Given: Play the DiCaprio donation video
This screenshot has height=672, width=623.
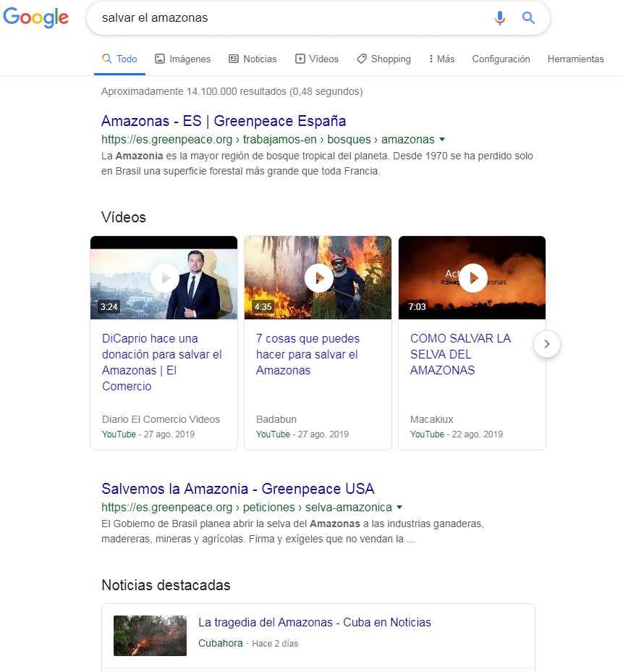Looking at the screenshot, I should tap(164, 278).
